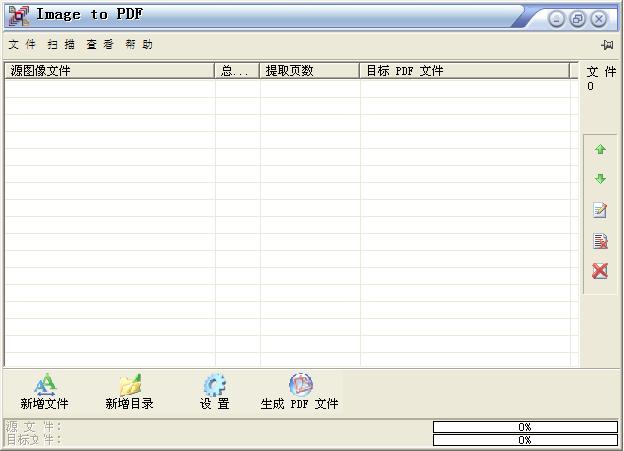Click the source file progress bar
624x451 pixels.
tap(525, 427)
